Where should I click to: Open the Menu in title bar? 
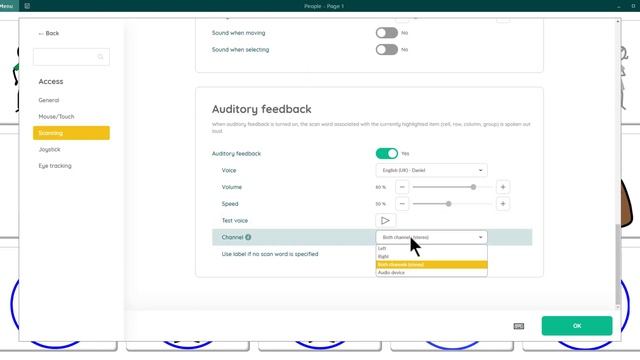7,6
